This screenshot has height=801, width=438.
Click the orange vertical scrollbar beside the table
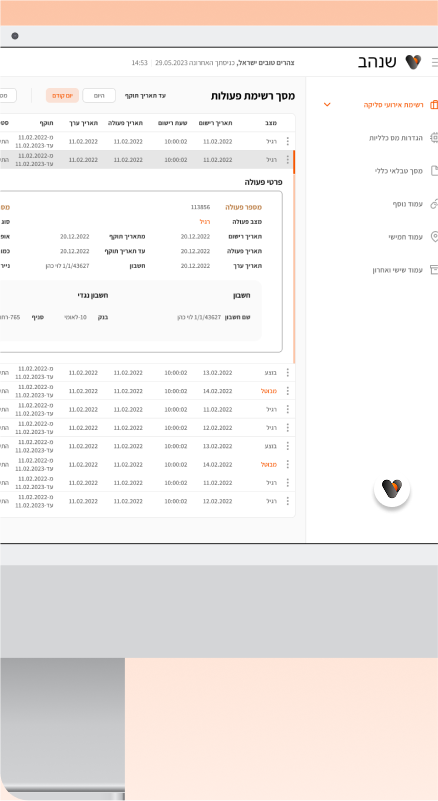pos(294,256)
